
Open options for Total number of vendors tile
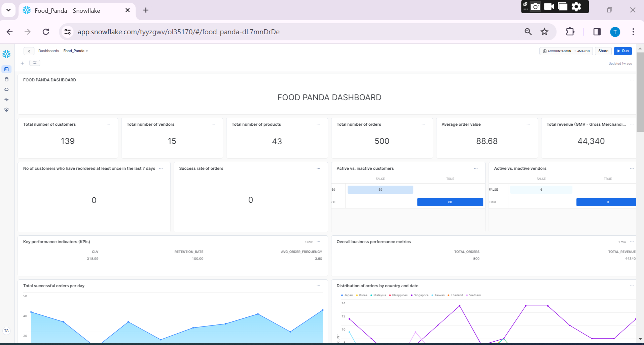coord(213,124)
